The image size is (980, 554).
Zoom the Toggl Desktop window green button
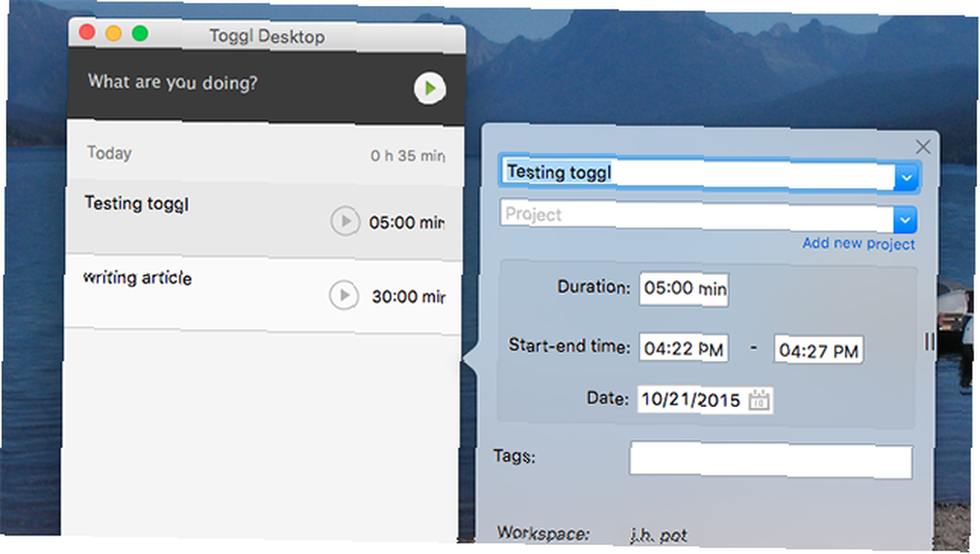[x=140, y=33]
